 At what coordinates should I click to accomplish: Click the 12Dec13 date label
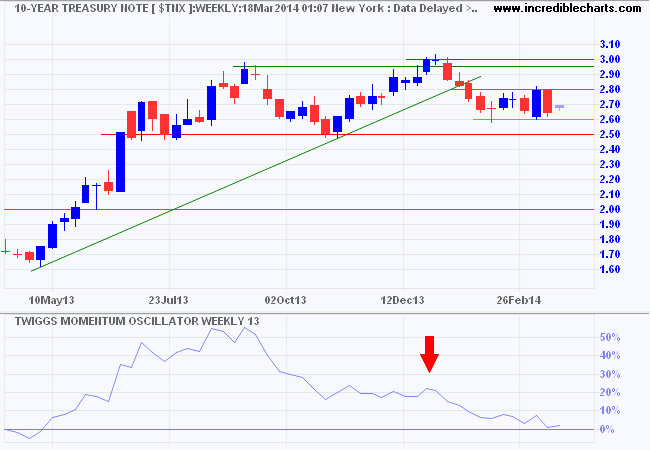point(403,300)
